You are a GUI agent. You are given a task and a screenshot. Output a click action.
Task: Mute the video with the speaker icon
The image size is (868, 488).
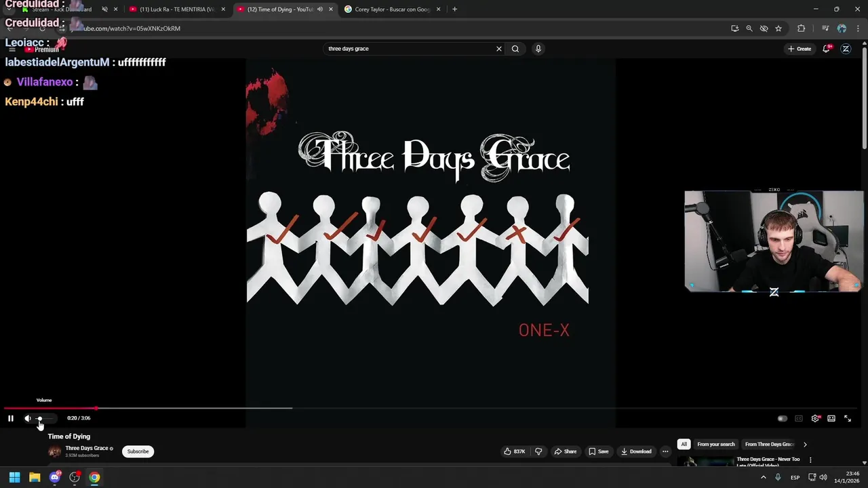pyautogui.click(x=28, y=418)
